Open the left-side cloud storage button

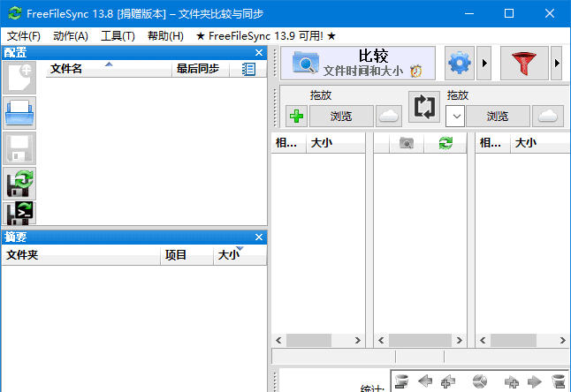tap(389, 117)
